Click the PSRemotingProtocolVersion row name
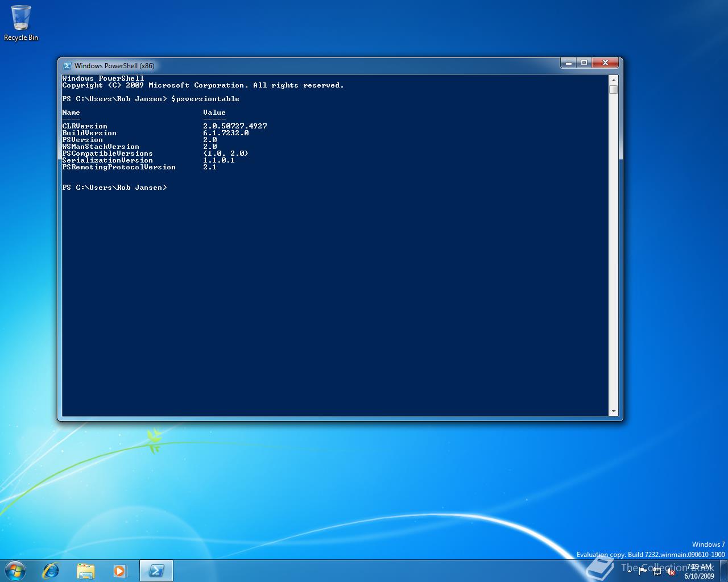The width and height of the screenshot is (728, 582). pyautogui.click(x=119, y=167)
